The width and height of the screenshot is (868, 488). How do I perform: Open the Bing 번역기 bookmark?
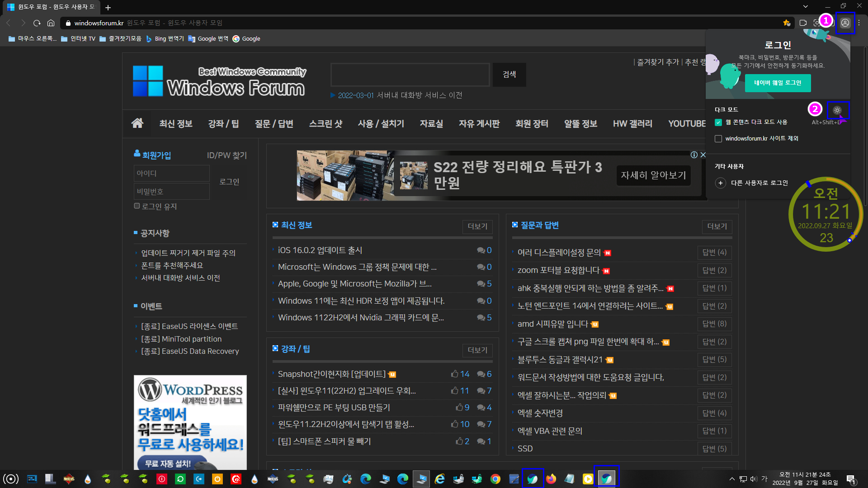coord(165,39)
